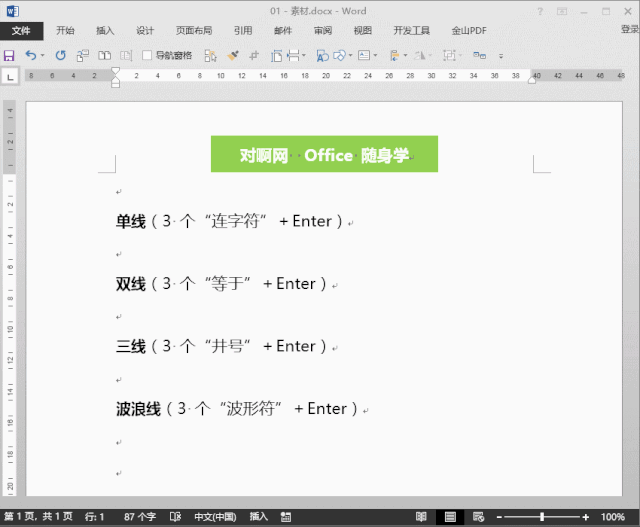This screenshot has height=527, width=640.
Task: Switch to the 开发工具 ribbon tab
Action: coord(411,31)
